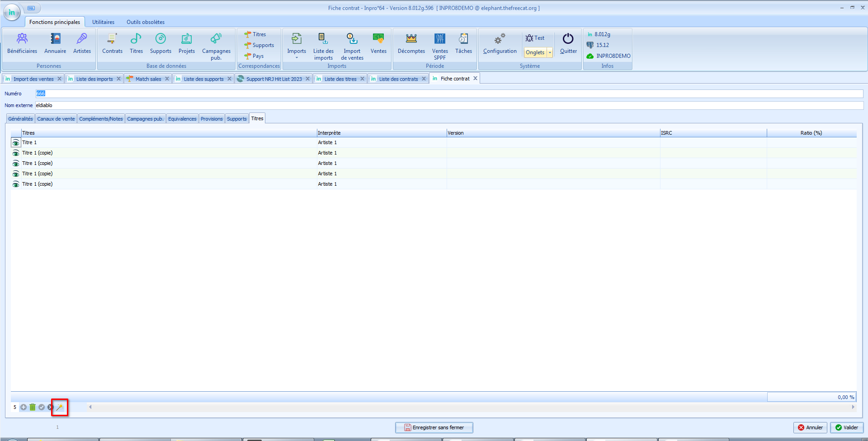Viewport: 868px width, 441px height.
Task: Open the Onglets dropdown arrow
Action: pos(550,52)
